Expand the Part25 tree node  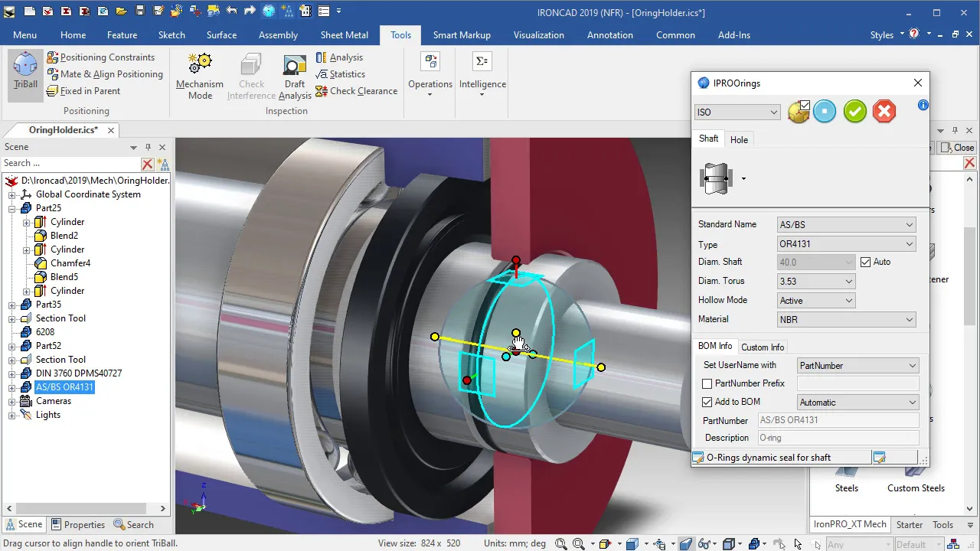click(x=12, y=208)
